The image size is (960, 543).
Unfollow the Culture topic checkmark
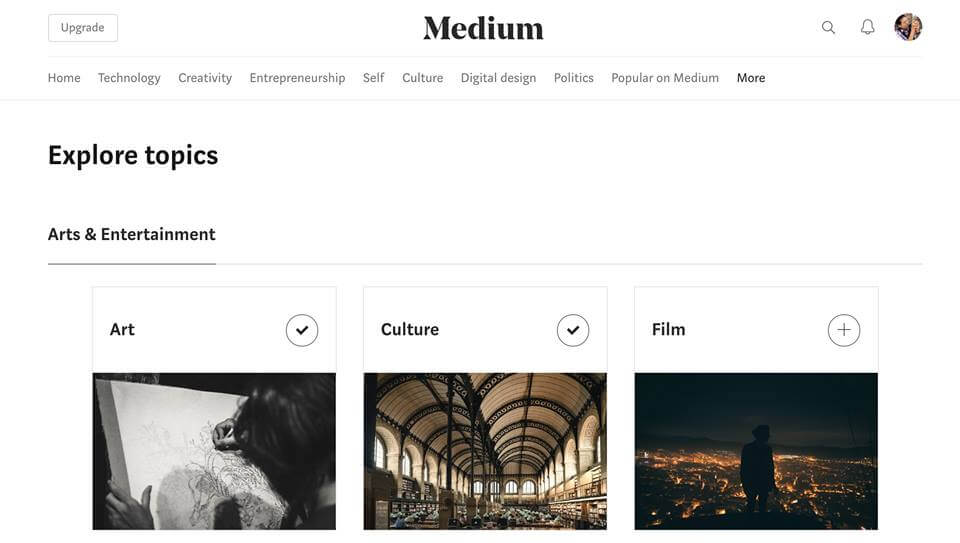[x=573, y=330]
